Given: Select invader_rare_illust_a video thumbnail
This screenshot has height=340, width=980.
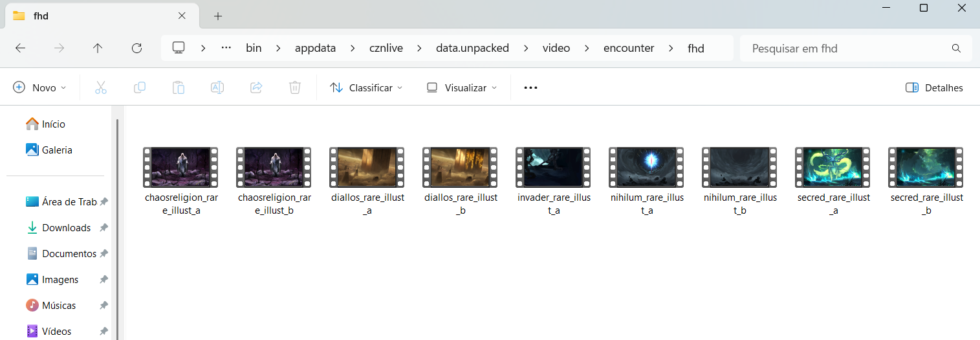Looking at the screenshot, I should (553, 167).
